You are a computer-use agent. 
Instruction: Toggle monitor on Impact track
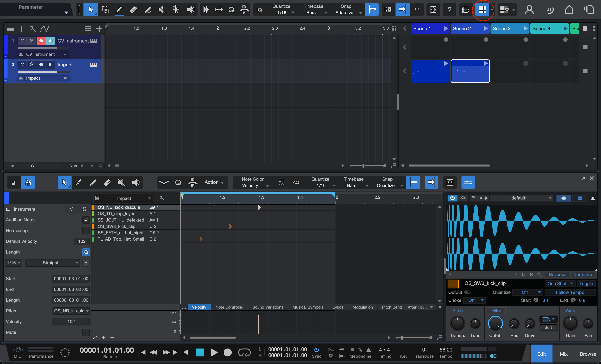50,65
